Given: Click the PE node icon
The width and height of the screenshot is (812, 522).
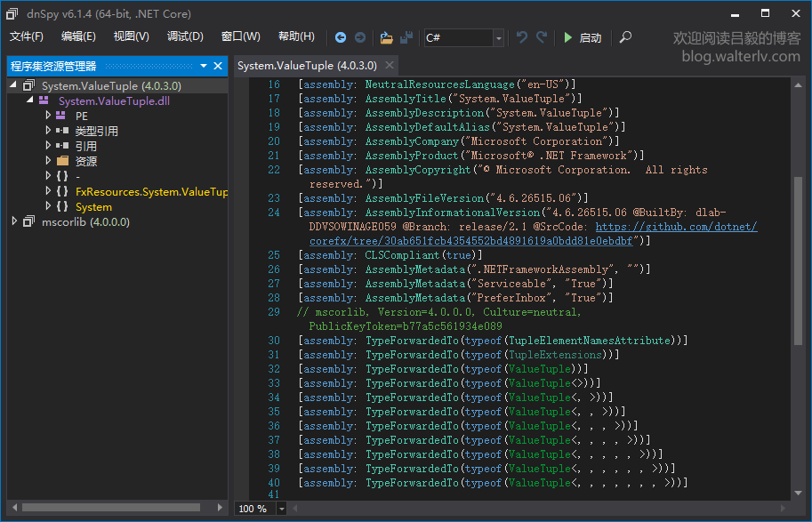Looking at the screenshot, I should pyautogui.click(x=61, y=116).
